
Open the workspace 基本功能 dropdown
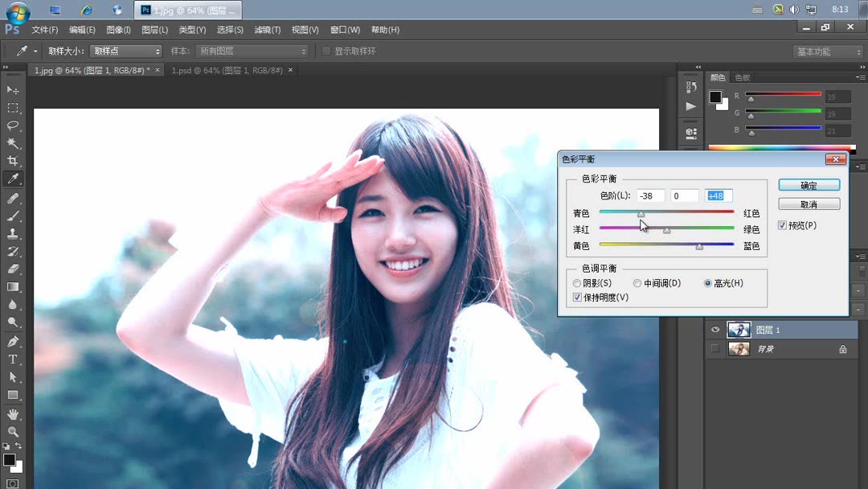tap(828, 51)
